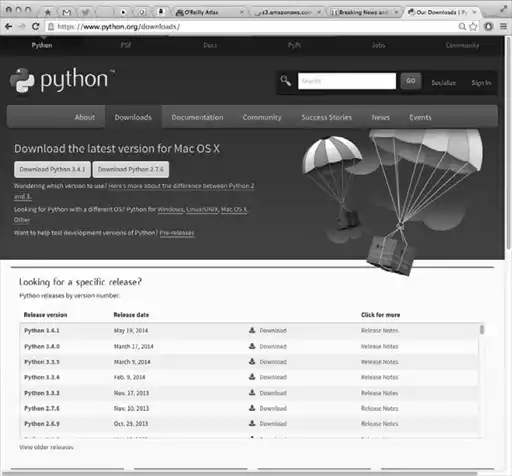The height and width of the screenshot is (476, 512).
Task: Select PyPI in the top site bar
Action: point(294,45)
